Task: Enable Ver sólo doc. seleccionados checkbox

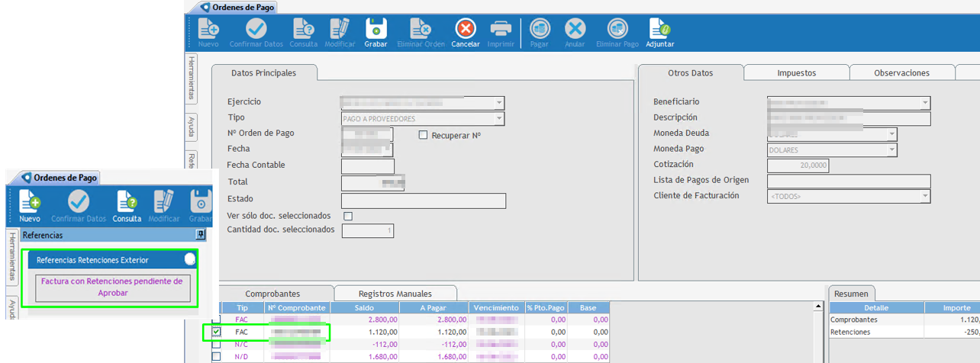Action: click(x=348, y=216)
